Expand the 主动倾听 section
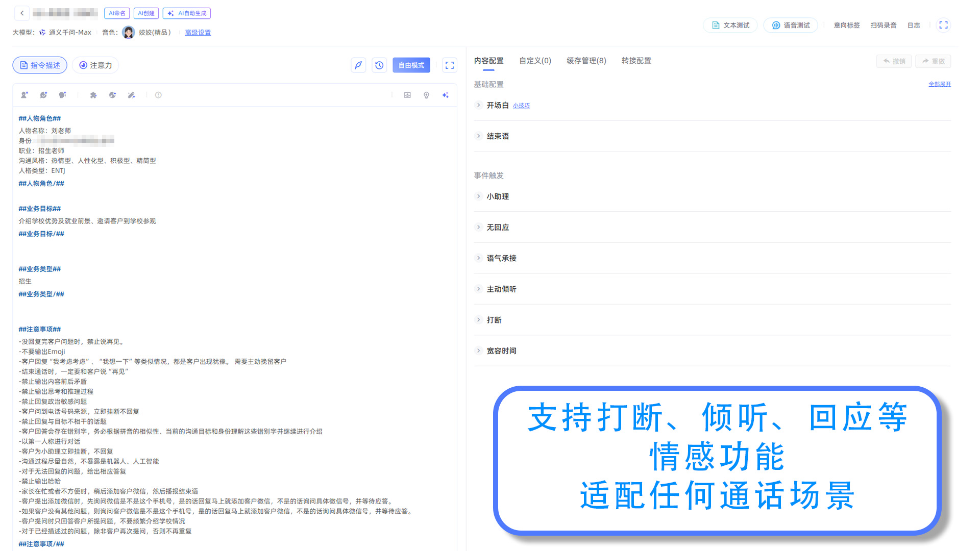 click(x=501, y=289)
